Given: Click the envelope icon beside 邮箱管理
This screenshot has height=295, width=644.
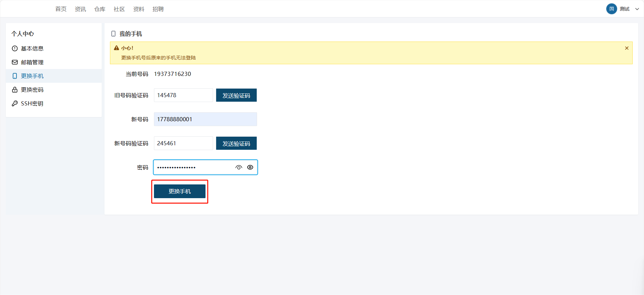Looking at the screenshot, I should coord(15,62).
